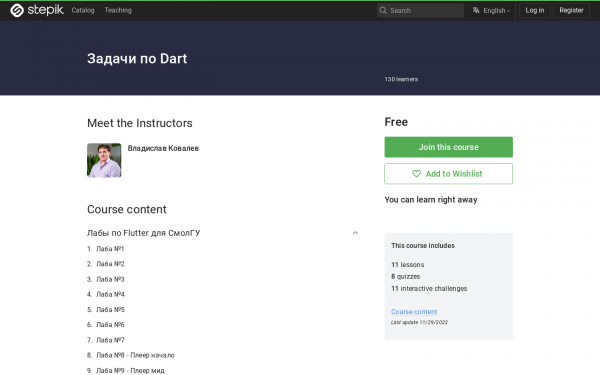Open lesson Лаба №3

point(110,279)
